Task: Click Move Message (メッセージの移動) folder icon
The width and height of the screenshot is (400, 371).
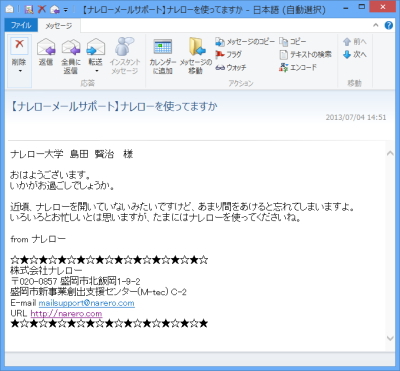Action: (196, 46)
